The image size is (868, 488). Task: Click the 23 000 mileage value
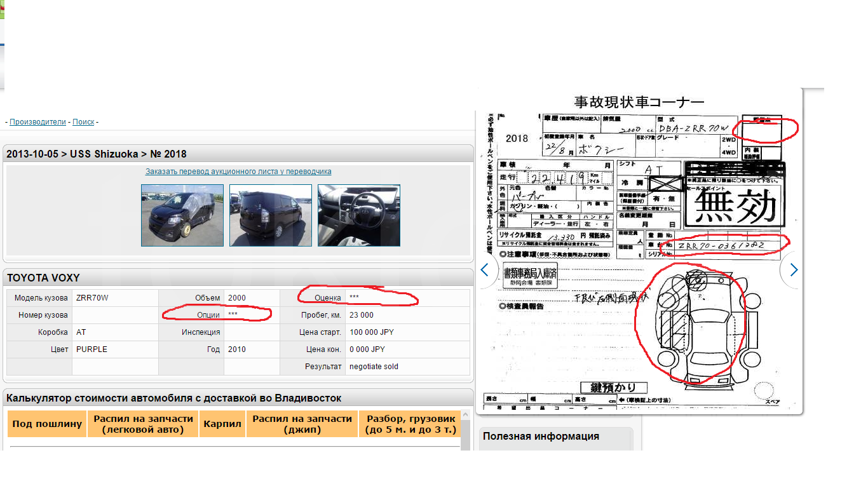tap(362, 315)
